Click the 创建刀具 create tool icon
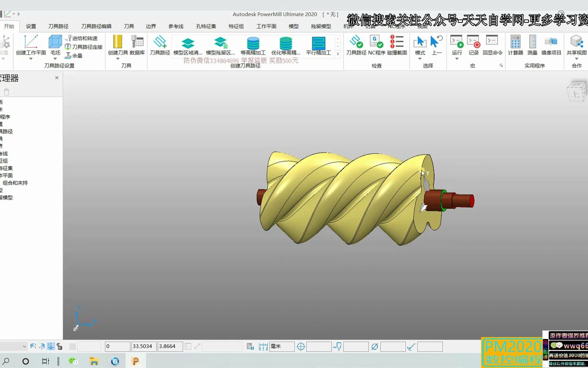 pos(117,42)
